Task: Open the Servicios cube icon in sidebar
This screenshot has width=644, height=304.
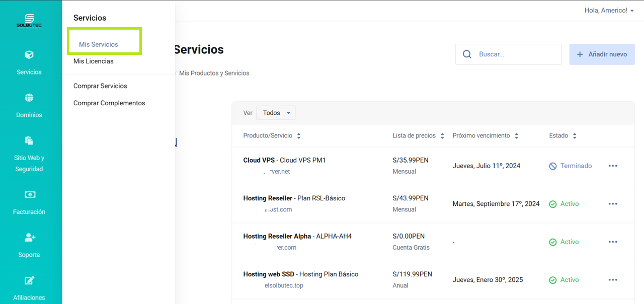Action: [29, 55]
